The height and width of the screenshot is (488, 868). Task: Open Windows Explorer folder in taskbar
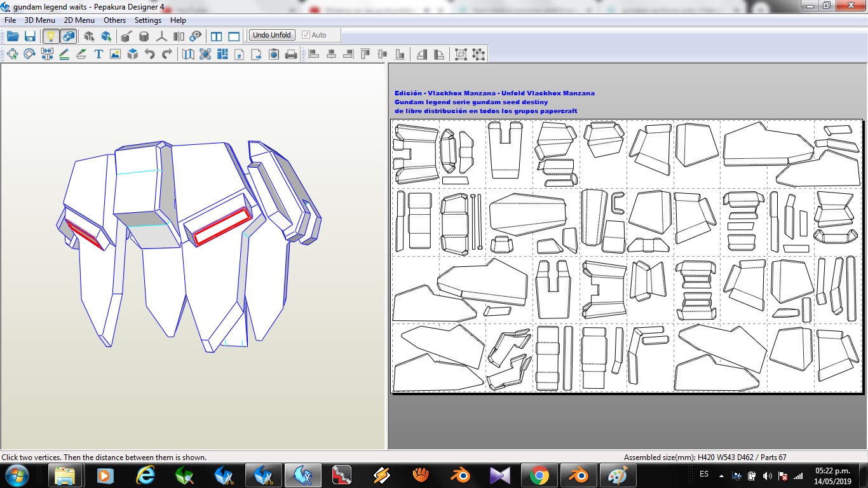(x=65, y=475)
